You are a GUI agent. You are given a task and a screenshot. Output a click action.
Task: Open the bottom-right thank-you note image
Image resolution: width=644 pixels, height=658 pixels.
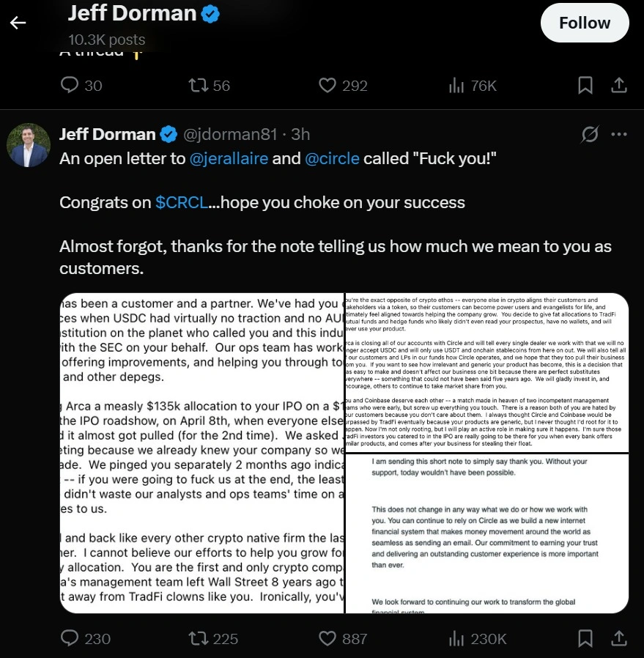pos(487,533)
